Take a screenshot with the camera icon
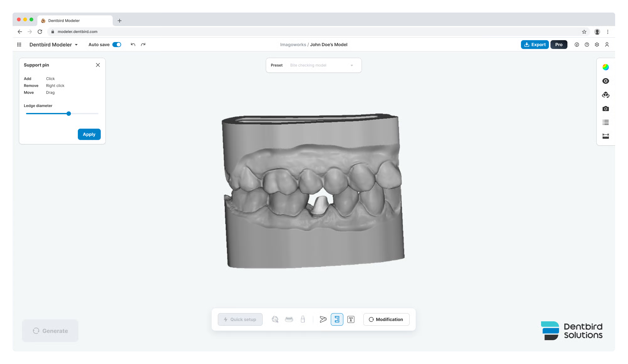Viewport: 628px width, 364px height. click(605, 109)
